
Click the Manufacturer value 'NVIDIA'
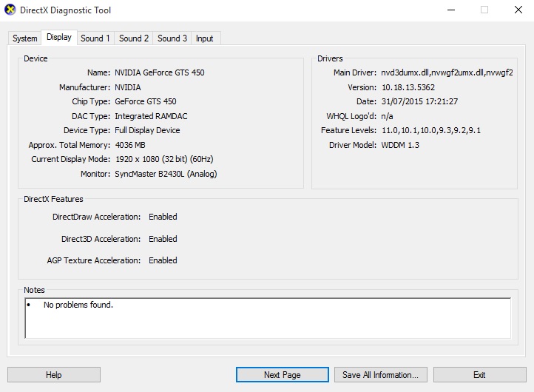click(128, 87)
